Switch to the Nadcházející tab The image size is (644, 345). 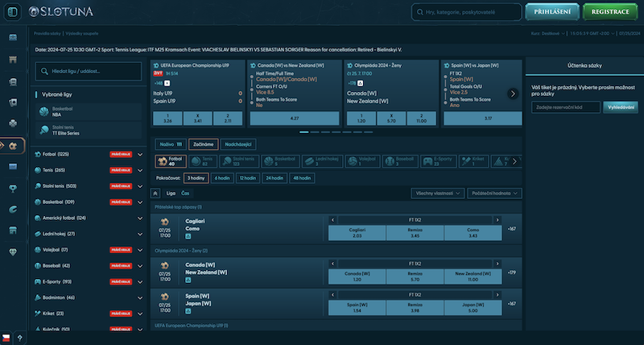pos(239,143)
